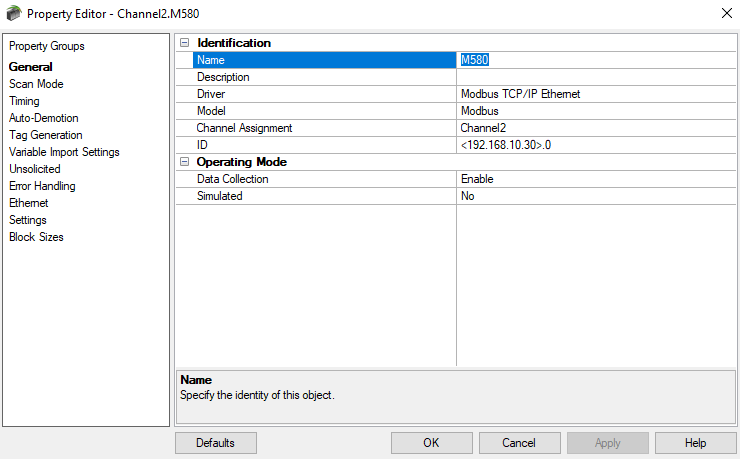Select the General property group
Image resolution: width=740 pixels, height=459 pixels.
(x=31, y=67)
